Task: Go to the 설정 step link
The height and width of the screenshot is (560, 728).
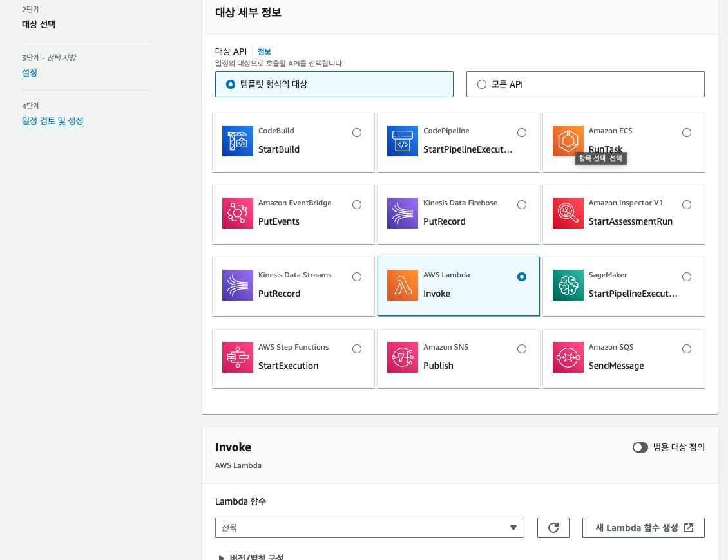Action: (x=29, y=73)
